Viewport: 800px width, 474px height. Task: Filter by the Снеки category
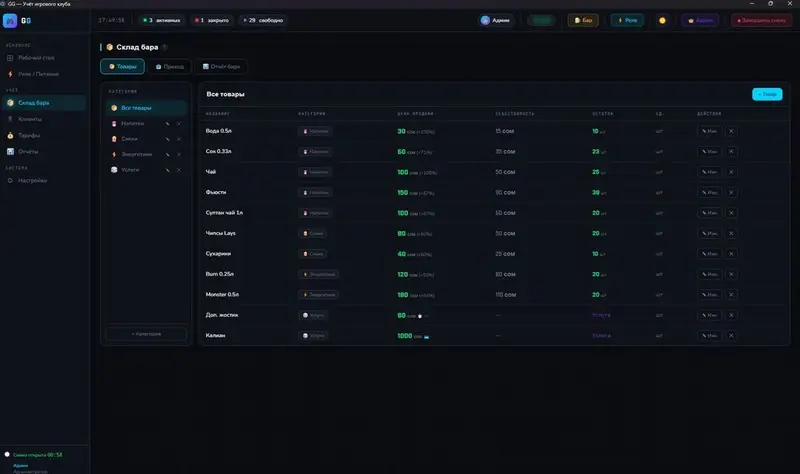point(129,139)
